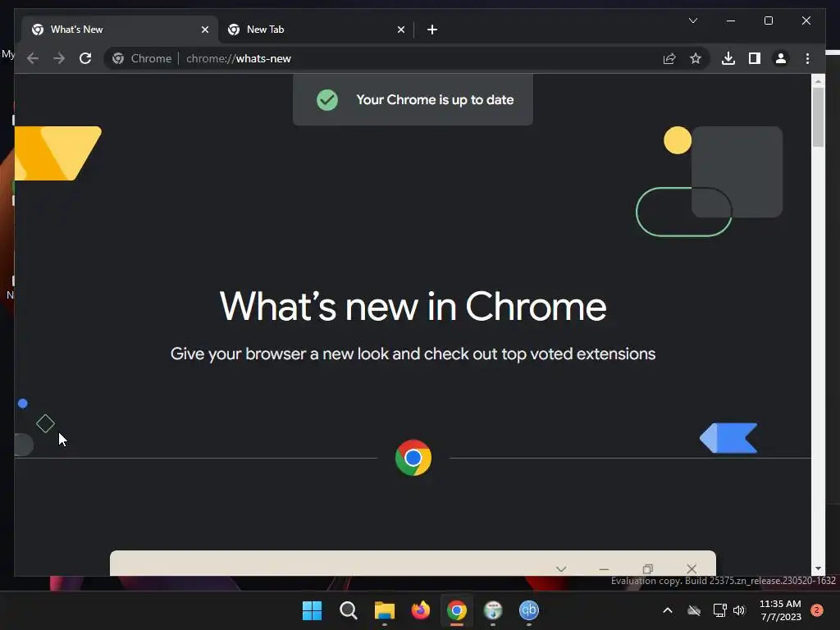Open the Windows Start menu
Viewport: 840px width, 630px height.
point(312,610)
